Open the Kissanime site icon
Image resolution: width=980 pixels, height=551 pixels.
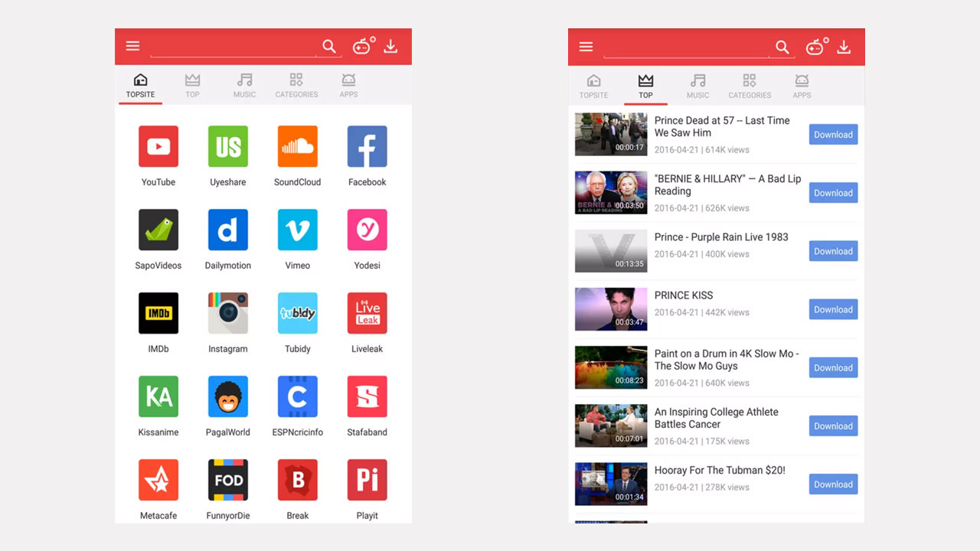[158, 396]
